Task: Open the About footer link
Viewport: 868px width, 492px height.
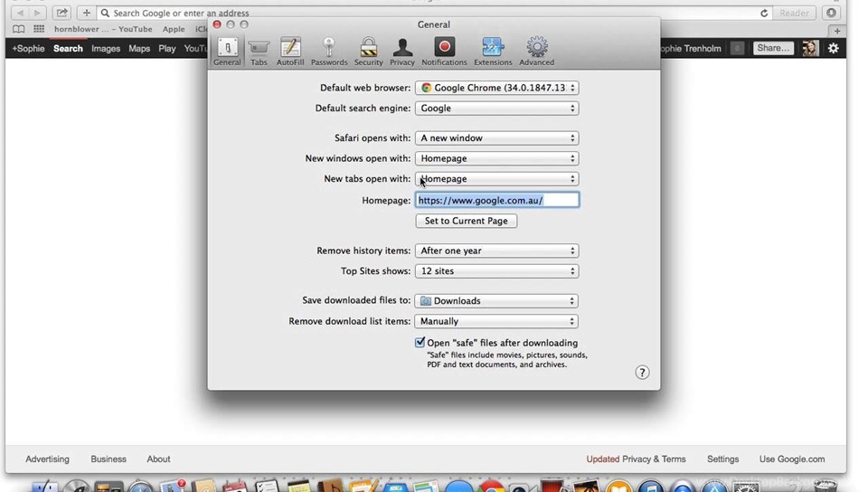Action: tap(158, 459)
